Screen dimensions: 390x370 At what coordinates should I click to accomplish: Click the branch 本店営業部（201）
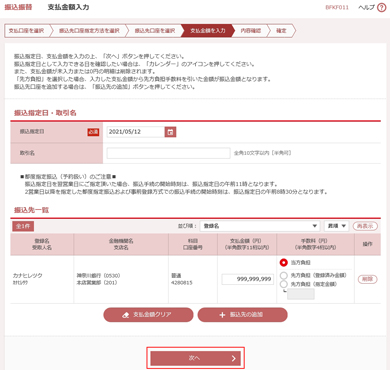pos(97,283)
